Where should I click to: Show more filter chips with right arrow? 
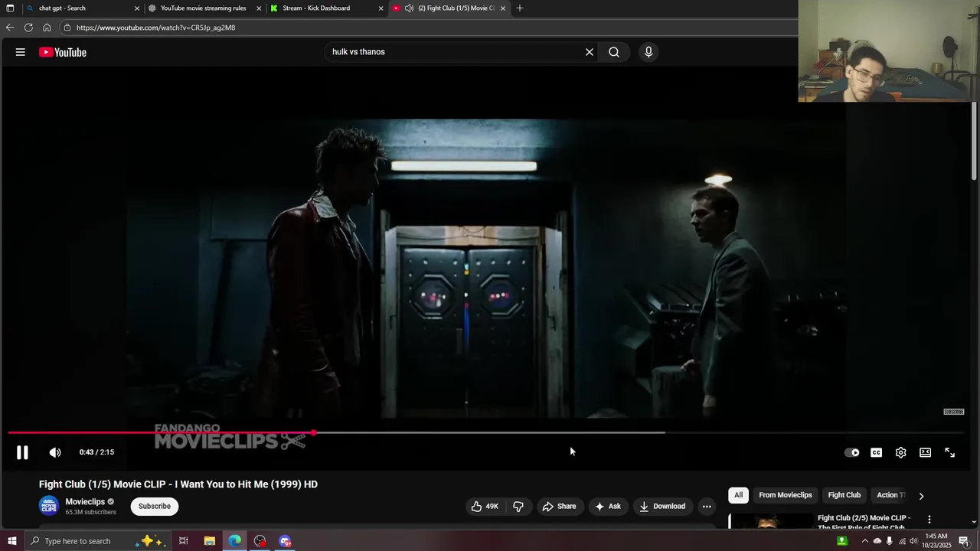921,496
